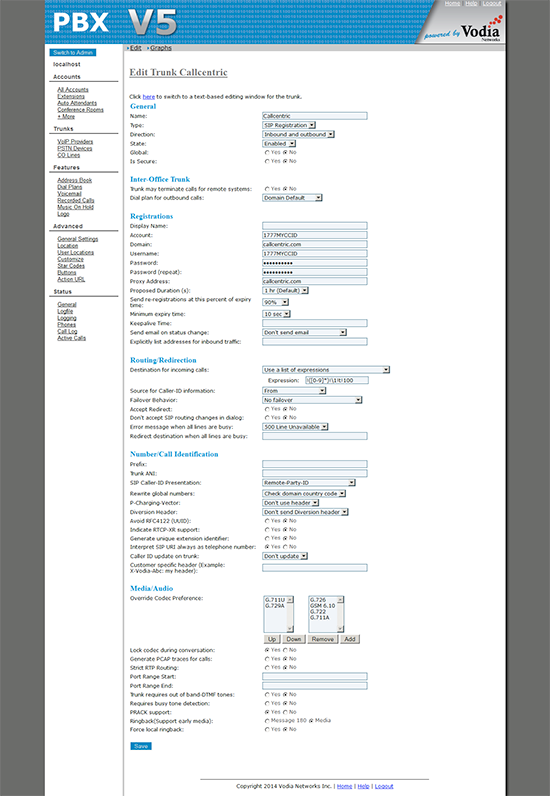This screenshot has height=796, width=550.
Task: Open the Graphs tab
Action: point(160,48)
